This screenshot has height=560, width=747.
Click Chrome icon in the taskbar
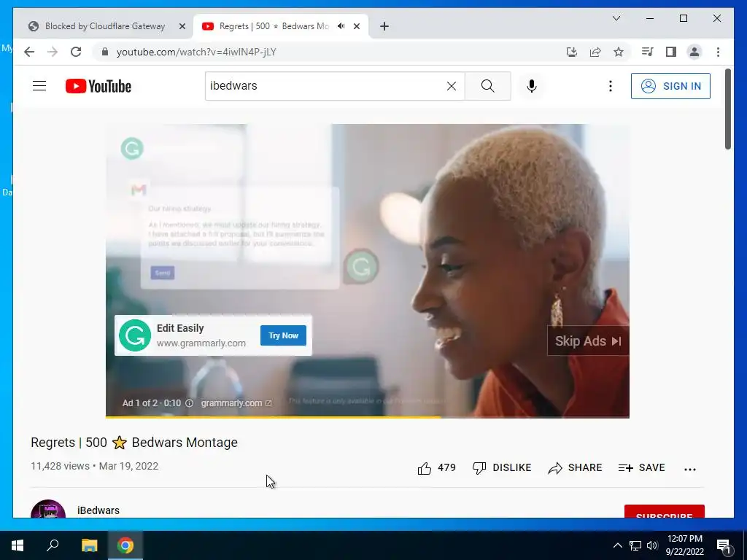click(125, 545)
